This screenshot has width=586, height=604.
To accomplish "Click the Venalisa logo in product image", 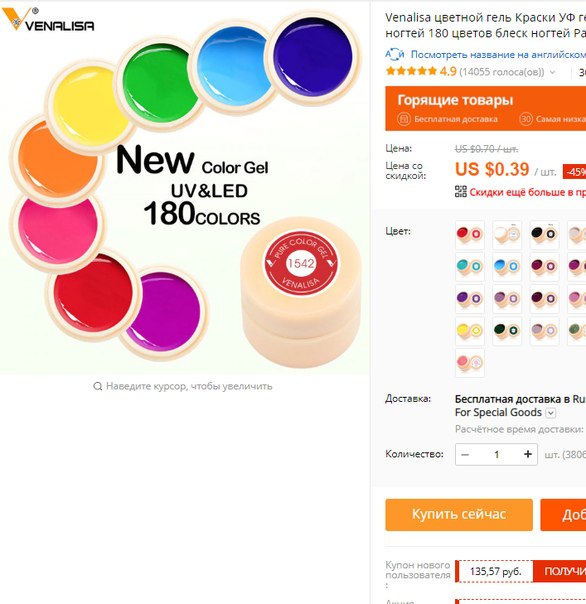I will (x=48, y=19).
